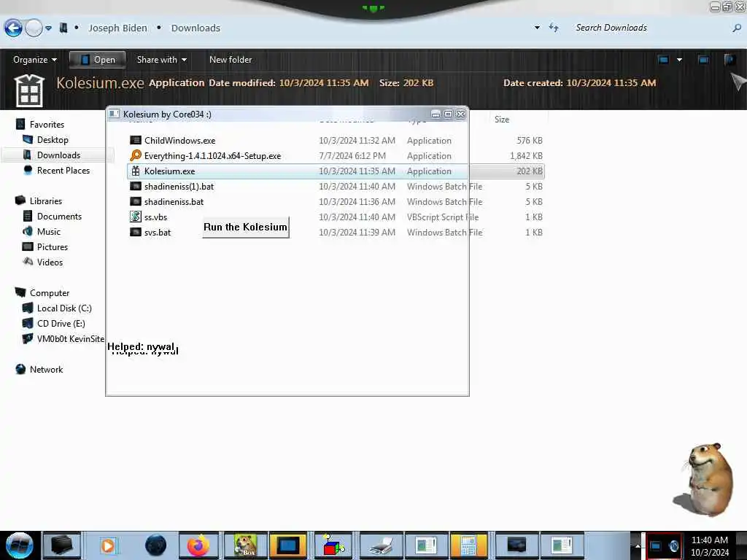Click the tray network monitor icon
This screenshot has width=747, height=560.
(x=656, y=546)
